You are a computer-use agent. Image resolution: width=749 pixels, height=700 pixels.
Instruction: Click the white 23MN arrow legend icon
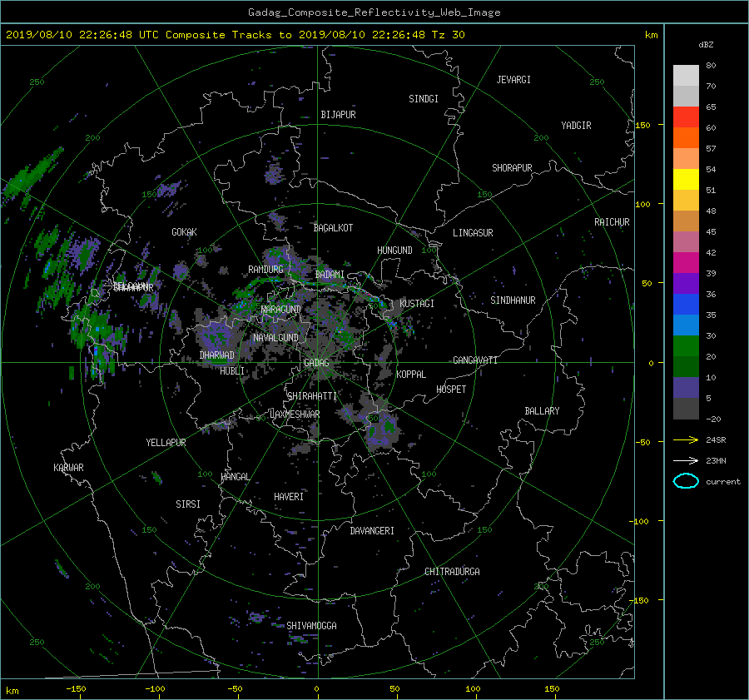point(686,460)
